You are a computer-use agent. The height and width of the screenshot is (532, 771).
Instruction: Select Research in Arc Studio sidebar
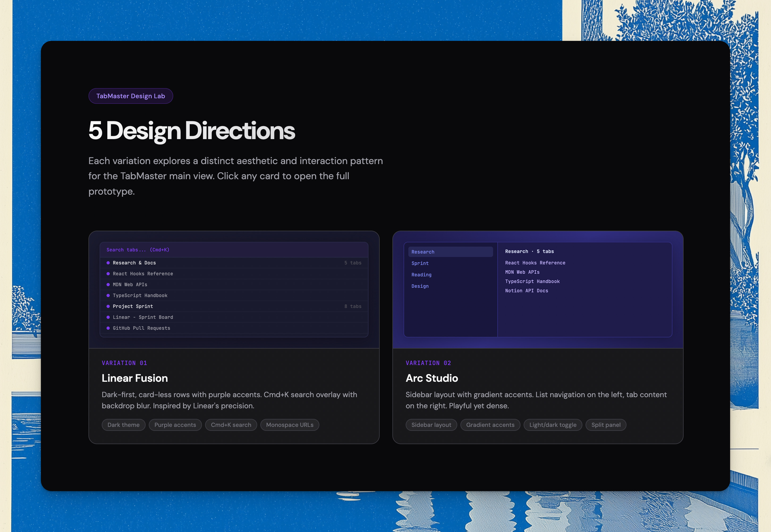(450, 252)
